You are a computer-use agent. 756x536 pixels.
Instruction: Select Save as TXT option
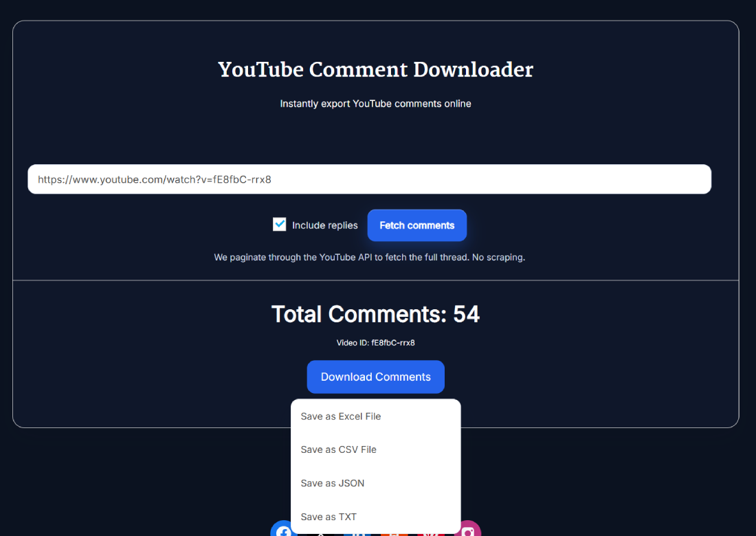point(375,517)
